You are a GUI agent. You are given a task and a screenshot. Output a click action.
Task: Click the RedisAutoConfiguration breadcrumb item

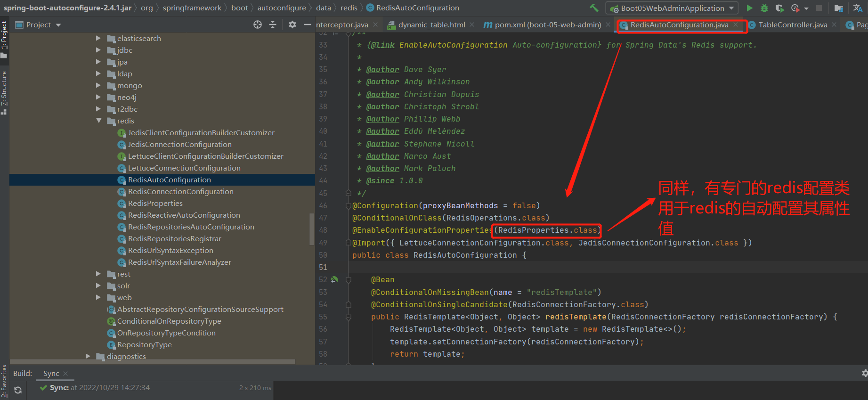coord(413,8)
